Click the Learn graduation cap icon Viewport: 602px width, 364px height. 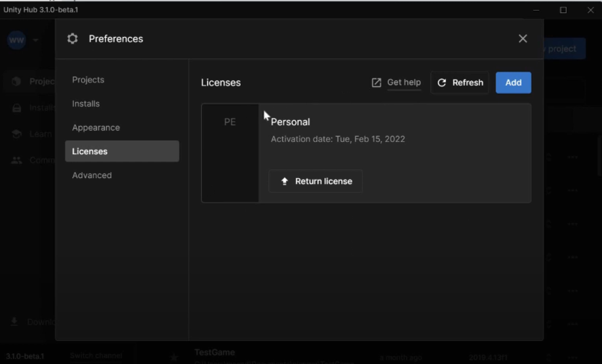pyautogui.click(x=17, y=134)
